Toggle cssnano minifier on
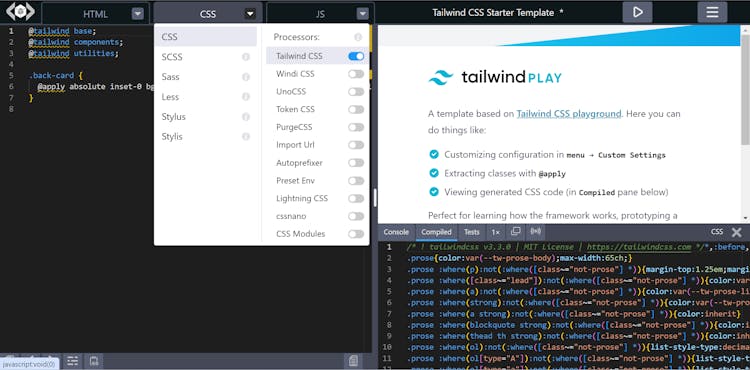Screen dimensions: 750x370 356,216
